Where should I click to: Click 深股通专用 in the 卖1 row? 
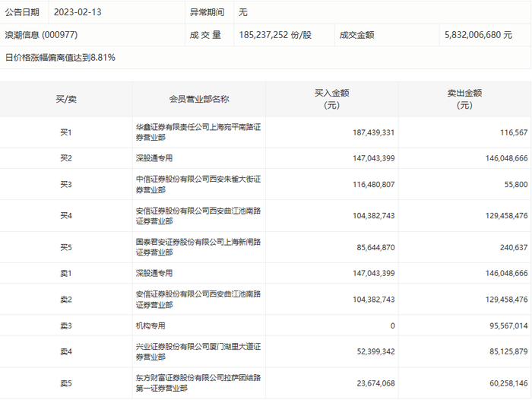[154, 273]
